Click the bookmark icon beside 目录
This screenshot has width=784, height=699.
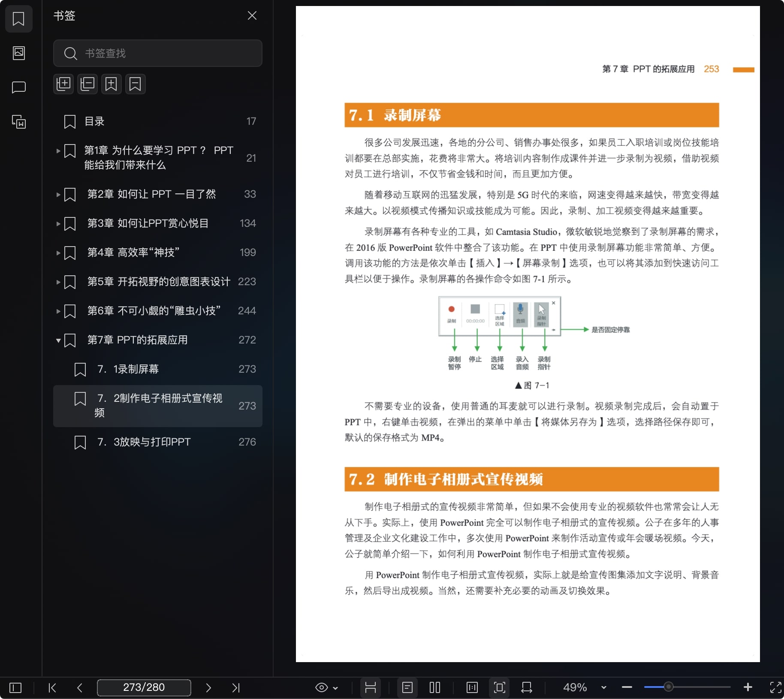[x=69, y=121]
